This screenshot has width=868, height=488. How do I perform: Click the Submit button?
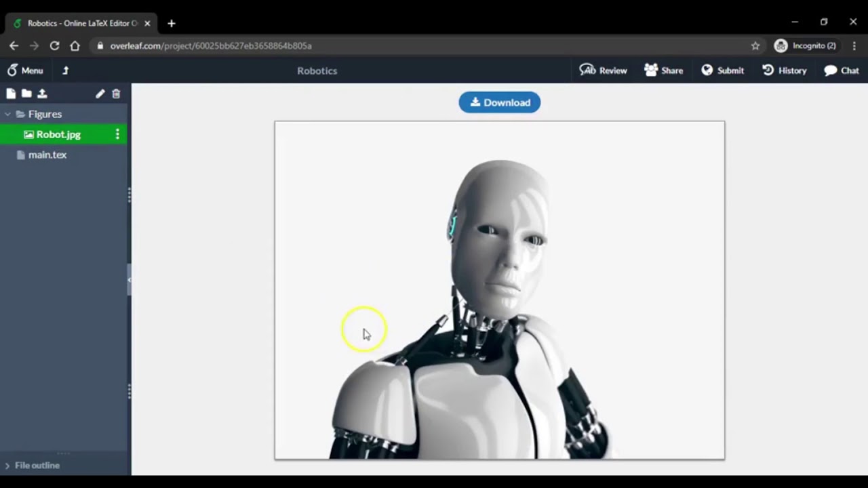[722, 70]
